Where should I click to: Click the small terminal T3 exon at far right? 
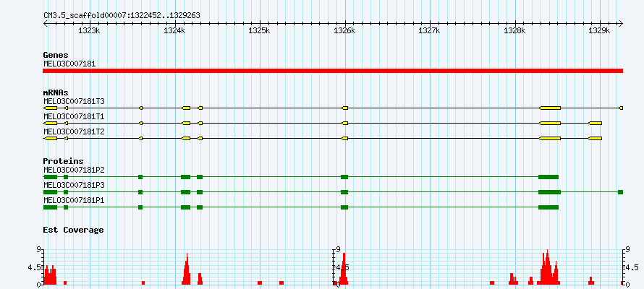click(621, 108)
